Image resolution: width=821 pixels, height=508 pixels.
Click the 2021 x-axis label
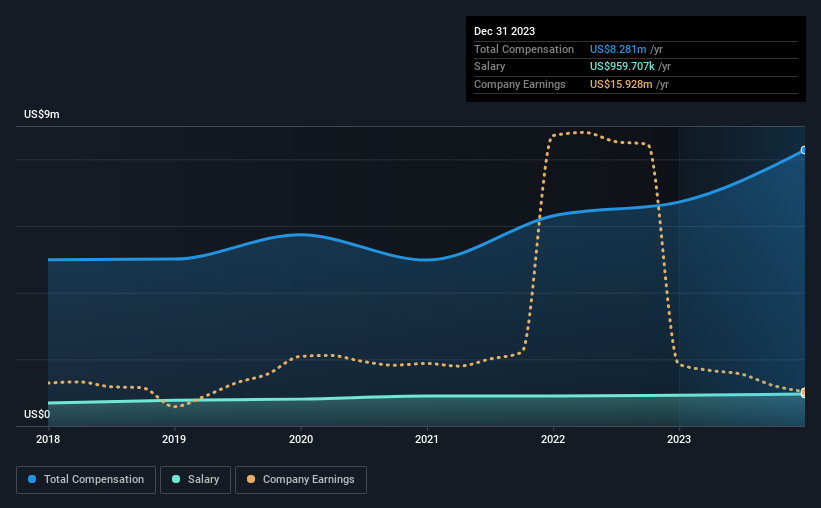[x=427, y=439]
